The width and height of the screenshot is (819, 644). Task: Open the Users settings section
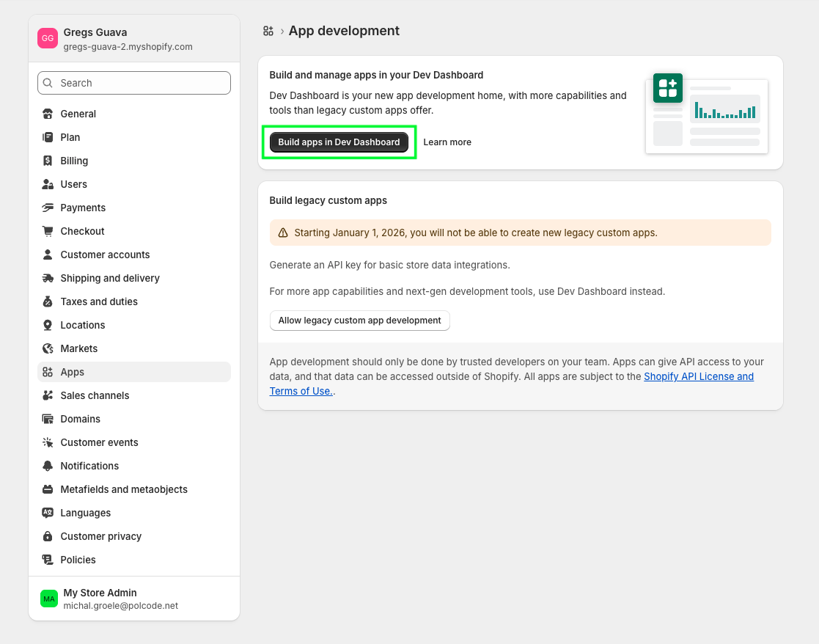pyautogui.click(x=73, y=184)
